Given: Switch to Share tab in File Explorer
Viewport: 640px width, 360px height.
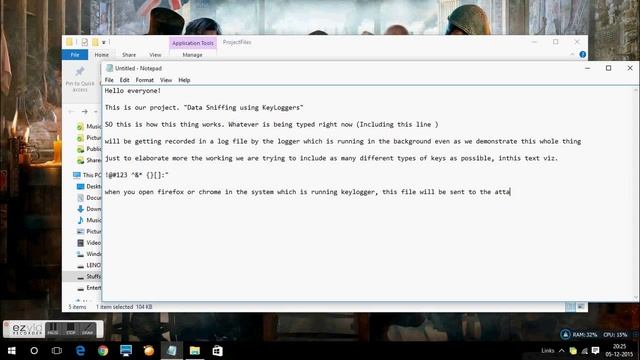Looking at the screenshot, I should [129, 55].
